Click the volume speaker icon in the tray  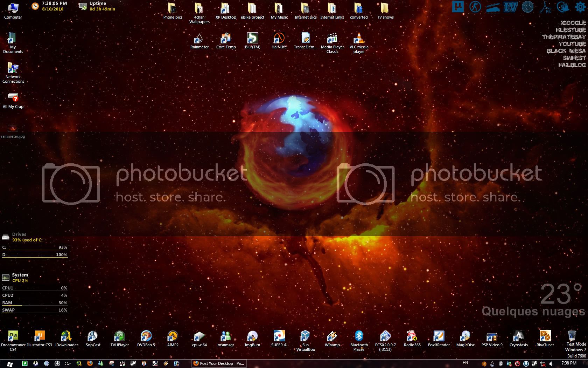(552, 363)
